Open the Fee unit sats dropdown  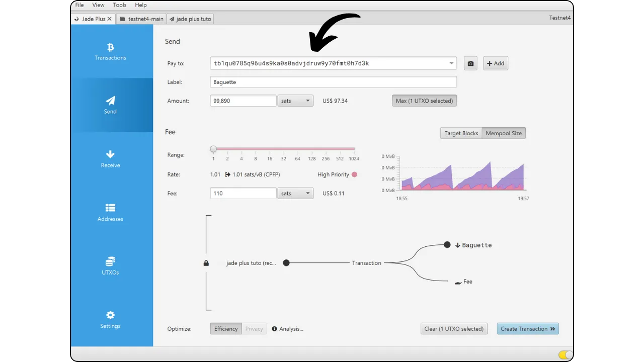pos(295,193)
